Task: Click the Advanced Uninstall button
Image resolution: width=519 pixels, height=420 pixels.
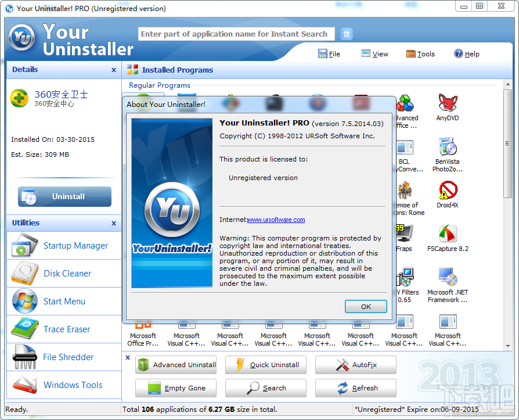Action: 176,365
